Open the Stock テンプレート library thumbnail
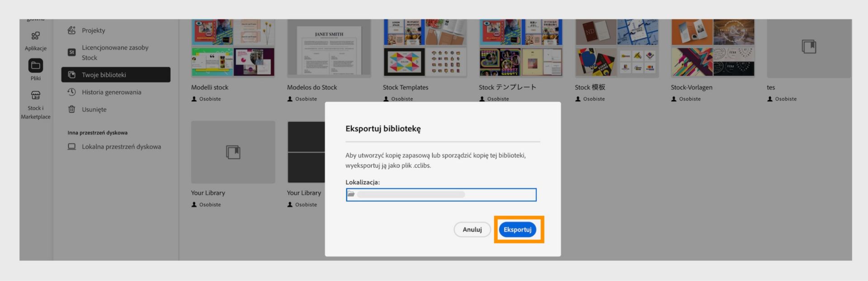Image resolution: width=868 pixels, height=281 pixels. (x=521, y=48)
